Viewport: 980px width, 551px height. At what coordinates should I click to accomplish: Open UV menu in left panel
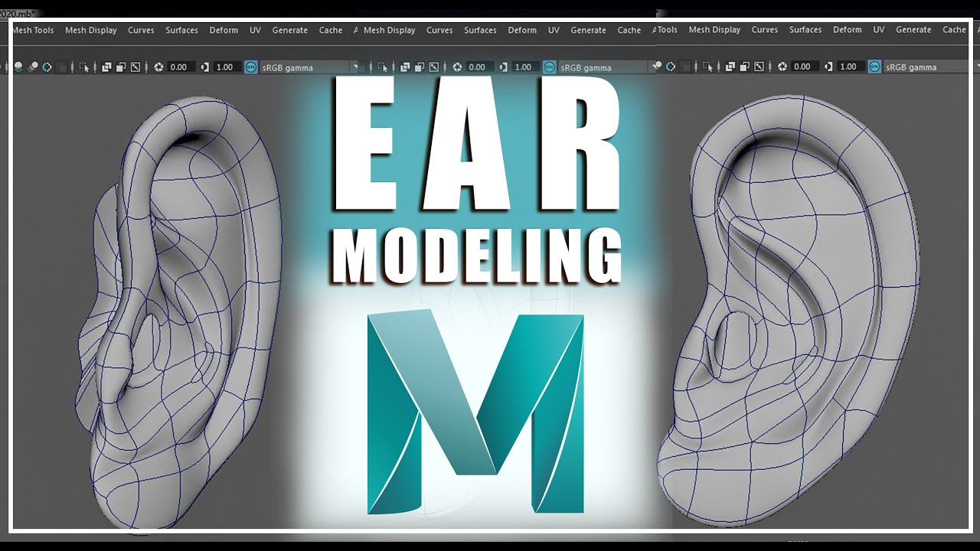pos(255,31)
